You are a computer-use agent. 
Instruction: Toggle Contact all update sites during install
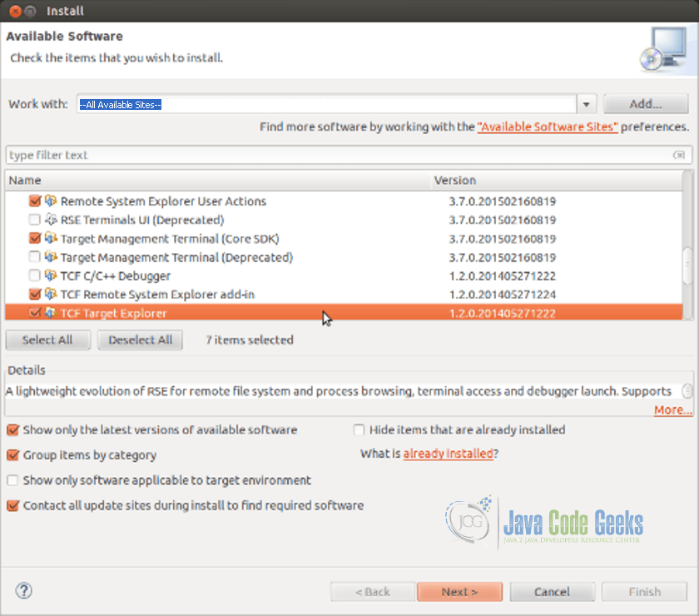click(13, 506)
